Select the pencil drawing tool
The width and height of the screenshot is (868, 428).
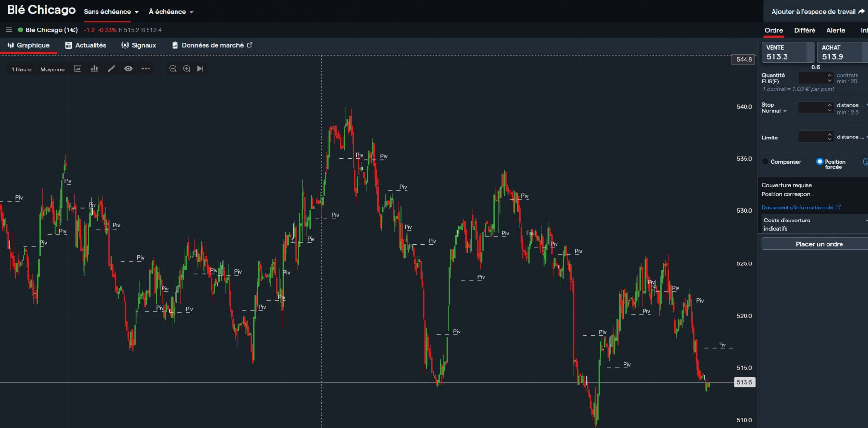click(111, 69)
